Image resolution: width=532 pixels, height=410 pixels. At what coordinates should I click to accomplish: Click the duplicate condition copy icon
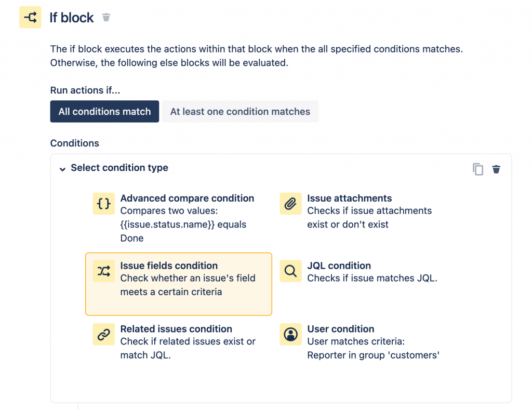click(x=478, y=169)
